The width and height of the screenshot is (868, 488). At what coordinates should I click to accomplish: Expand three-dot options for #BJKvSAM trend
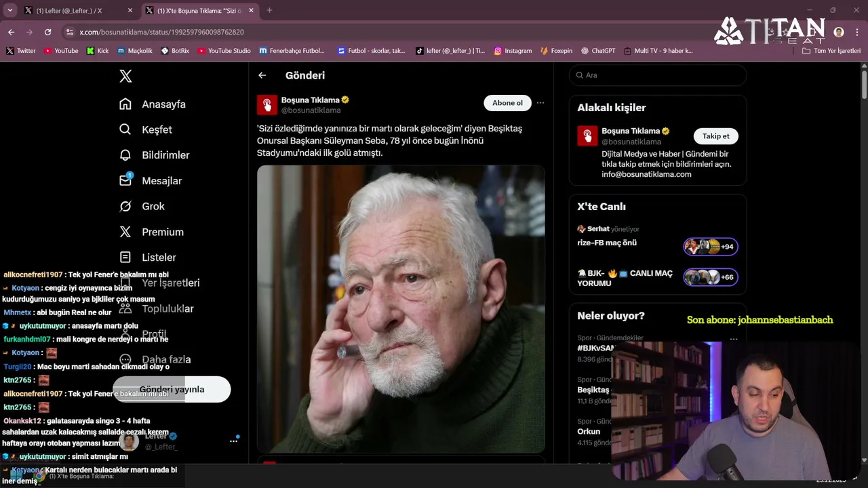click(x=734, y=338)
